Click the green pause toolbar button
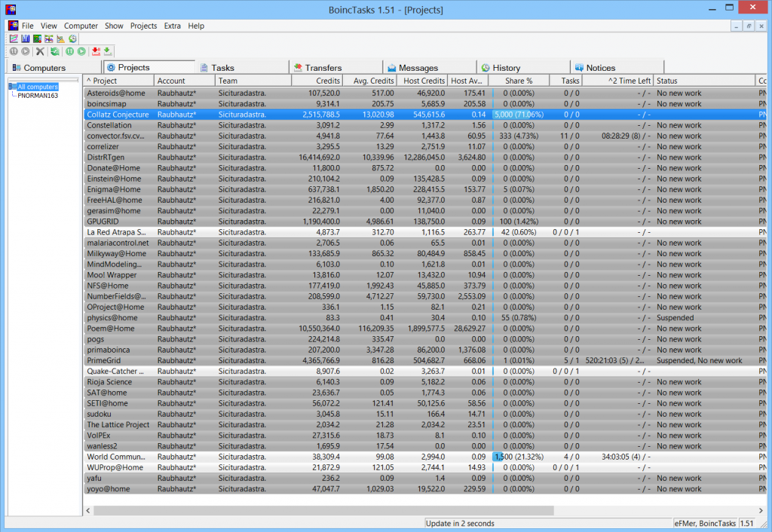The height and width of the screenshot is (532, 772). [69, 51]
